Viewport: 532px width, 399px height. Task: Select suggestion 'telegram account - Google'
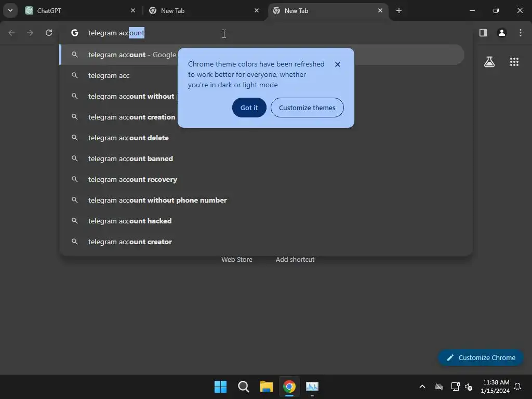click(262, 55)
